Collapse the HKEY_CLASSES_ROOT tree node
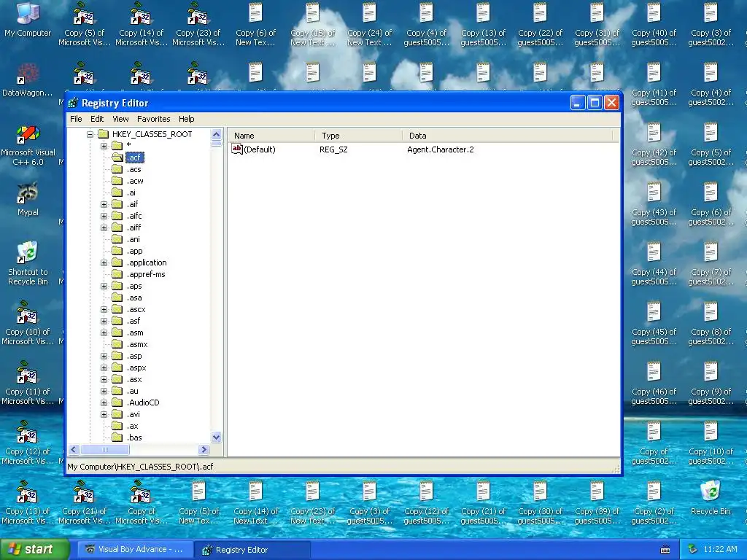Viewport: 747px width, 560px height. coord(90,134)
